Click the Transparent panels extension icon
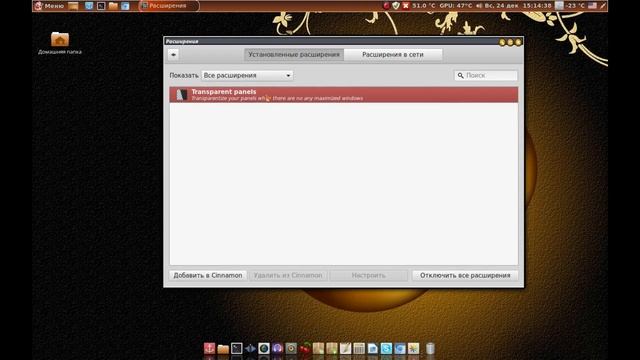The height and width of the screenshot is (360, 640). point(182,95)
